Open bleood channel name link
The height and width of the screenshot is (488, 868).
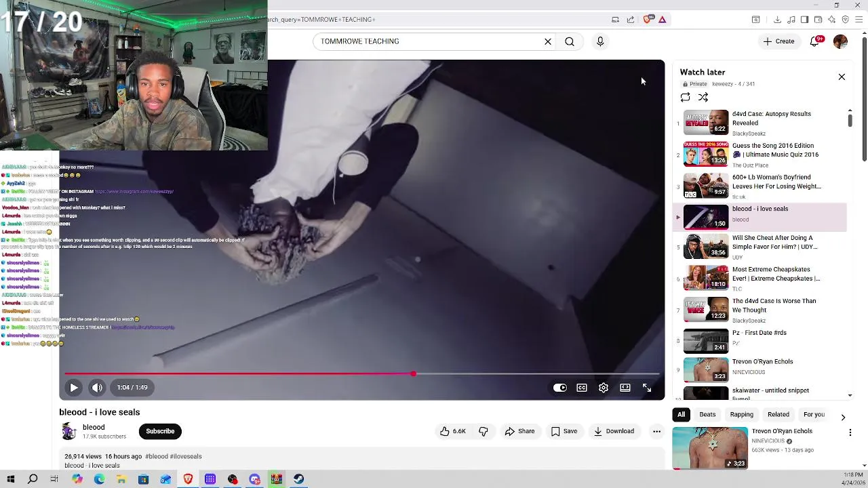(94, 428)
